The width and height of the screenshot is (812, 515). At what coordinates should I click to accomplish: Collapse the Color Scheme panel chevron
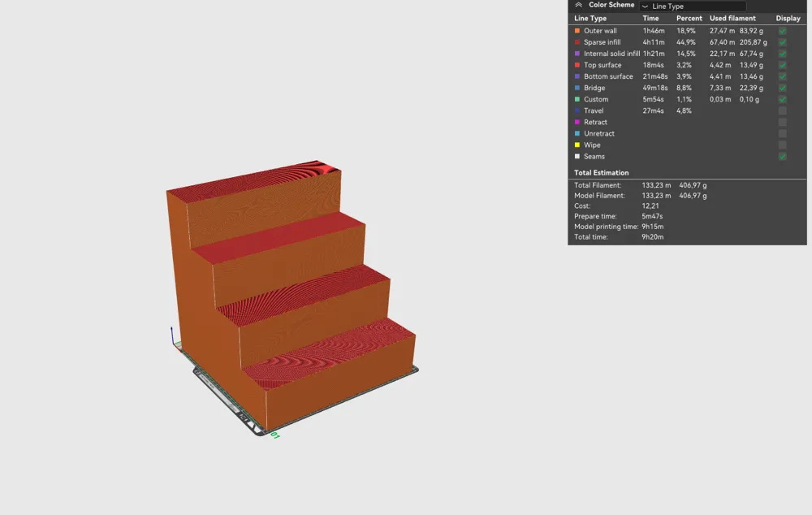coord(578,5)
